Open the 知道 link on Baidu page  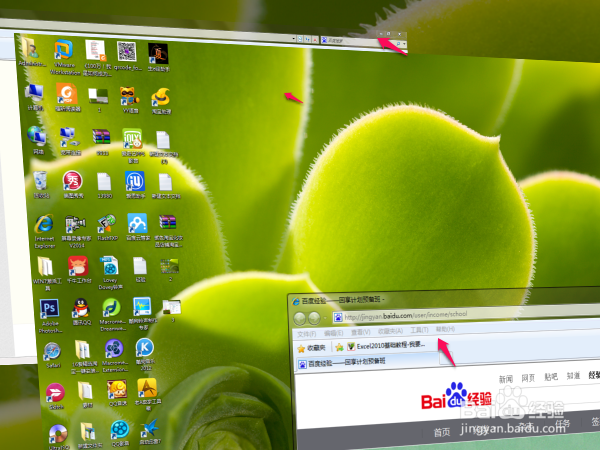point(573,376)
